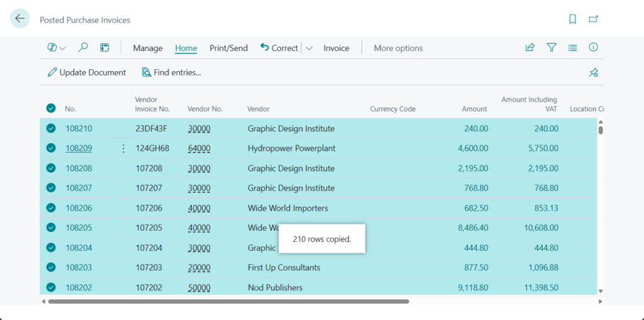Open the Print/Send menu

pyautogui.click(x=228, y=48)
